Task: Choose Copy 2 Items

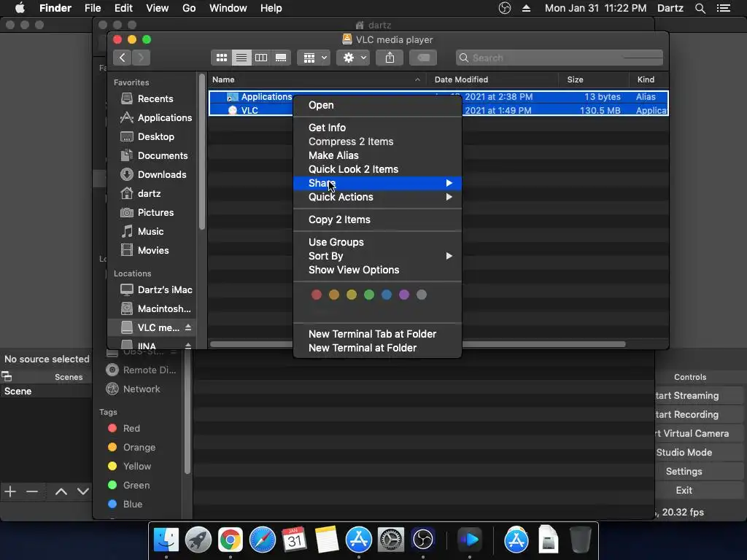Action: (377, 219)
